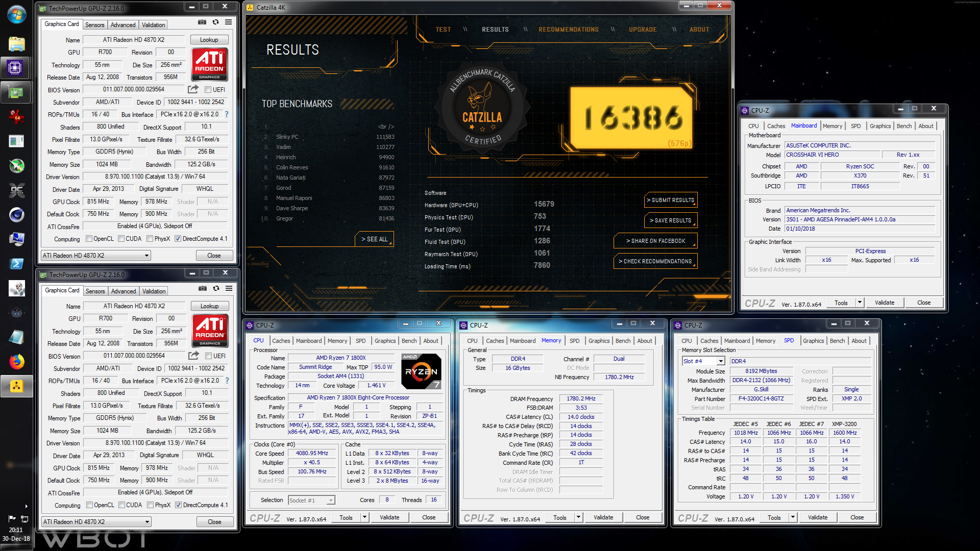
Task: Click the Bus Interface question mark in top GPU-Z
Action: (227, 114)
